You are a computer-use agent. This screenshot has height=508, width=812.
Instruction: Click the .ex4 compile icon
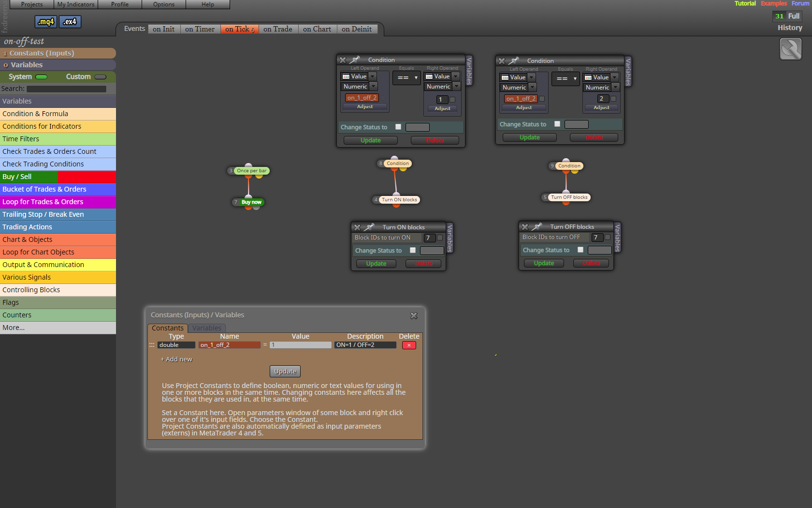pyautogui.click(x=70, y=22)
